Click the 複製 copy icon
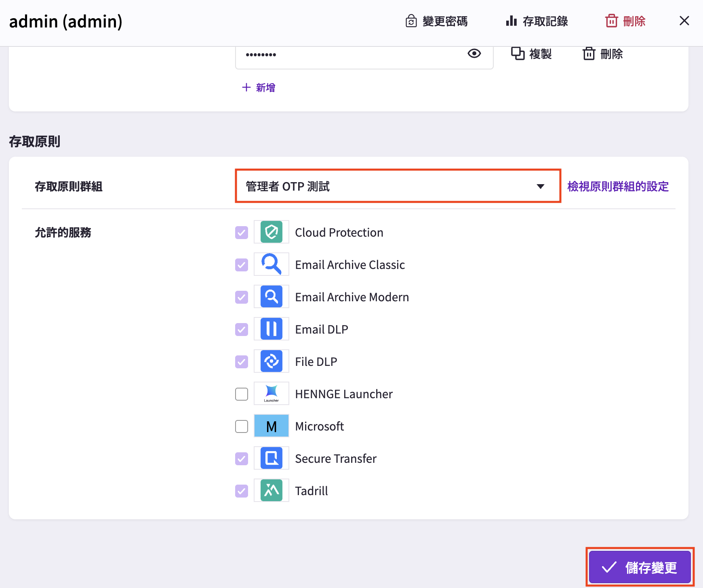This screenshot has height=588, width=703. tap(518, 54)
